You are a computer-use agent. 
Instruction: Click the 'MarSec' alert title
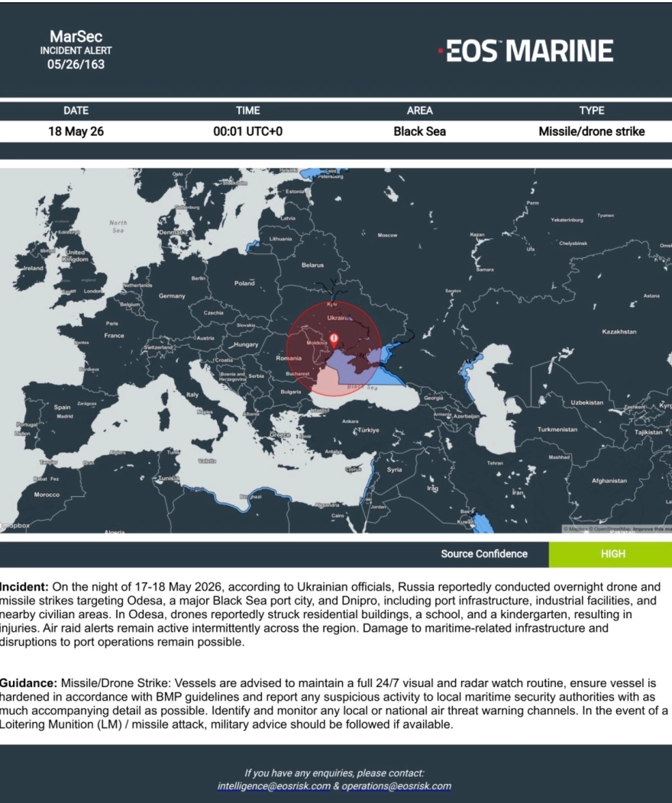coord(76,37)
